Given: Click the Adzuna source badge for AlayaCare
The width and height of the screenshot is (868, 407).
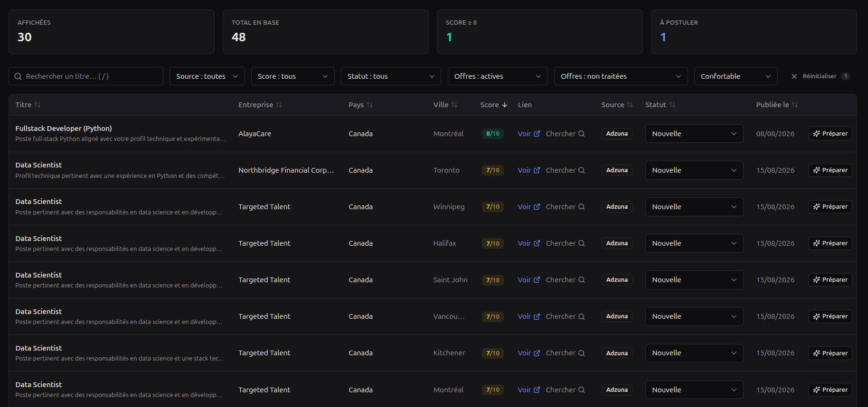Looking at the screenshot, I should tap(617, 134).
